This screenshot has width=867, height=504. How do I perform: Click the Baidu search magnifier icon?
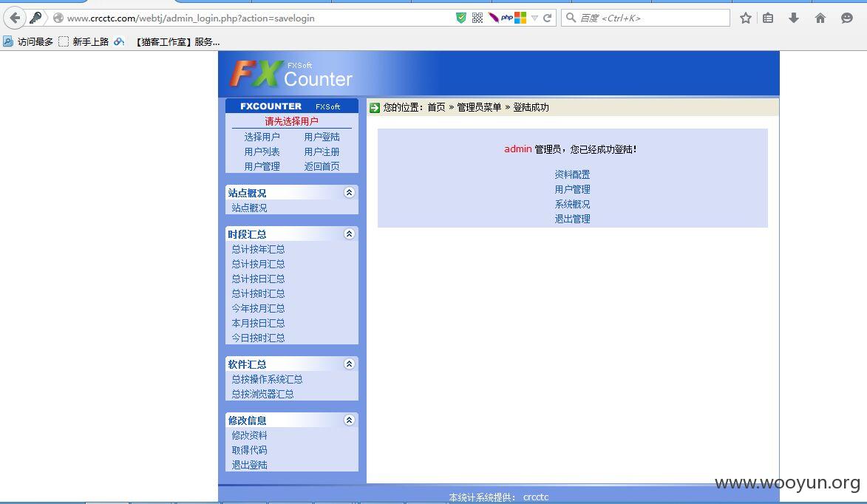(x=571, y=18)
